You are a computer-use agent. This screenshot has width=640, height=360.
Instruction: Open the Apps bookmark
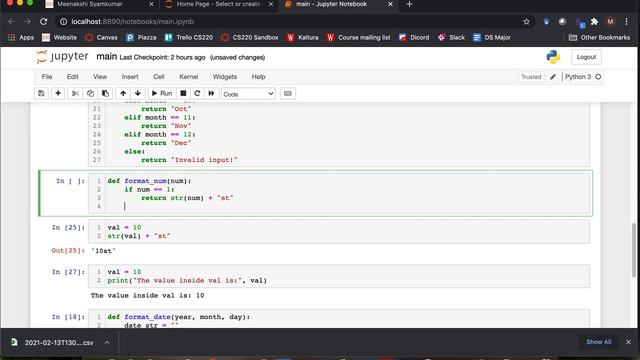pyautogui.click(x=21, y=38)
